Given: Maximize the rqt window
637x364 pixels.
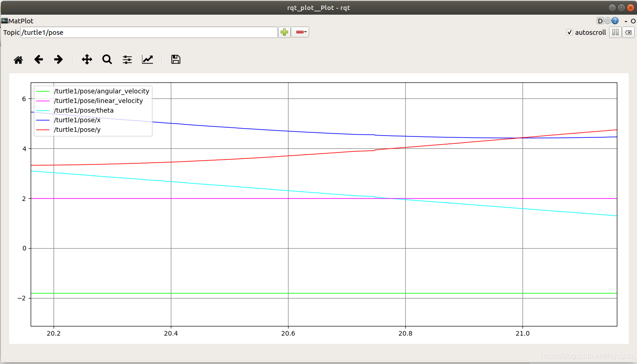Looking at the screenshot, I should tap(621, 7).
